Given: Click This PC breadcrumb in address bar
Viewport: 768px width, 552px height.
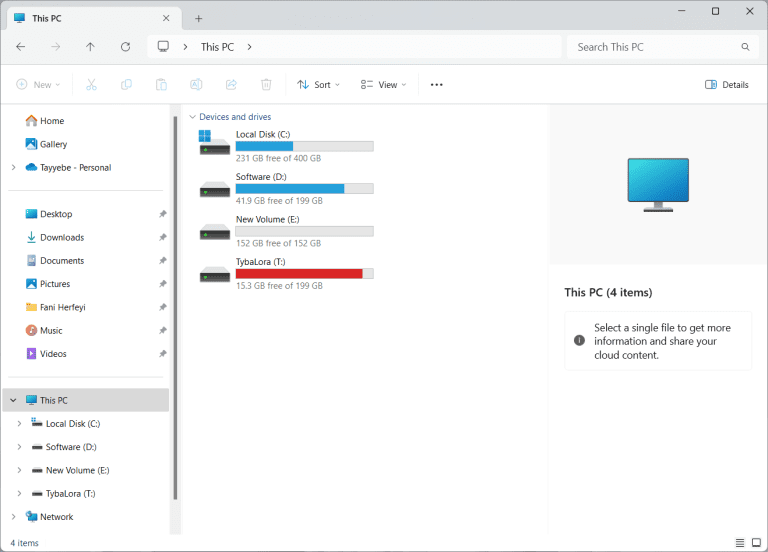Looking at the screenshot, I should 217,47.
